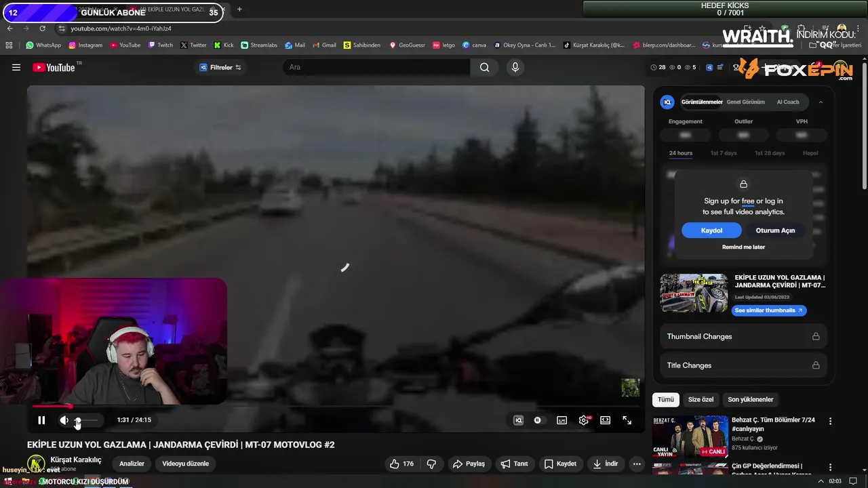Toggle the autoplay switch in player
Viewport: 868px width, 488px height.
pos(538,420)
